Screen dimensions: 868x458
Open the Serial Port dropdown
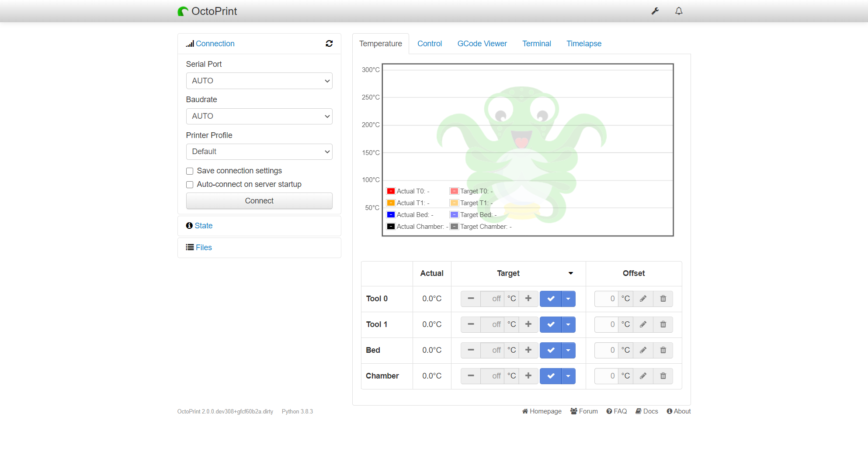tap(259, 81)
